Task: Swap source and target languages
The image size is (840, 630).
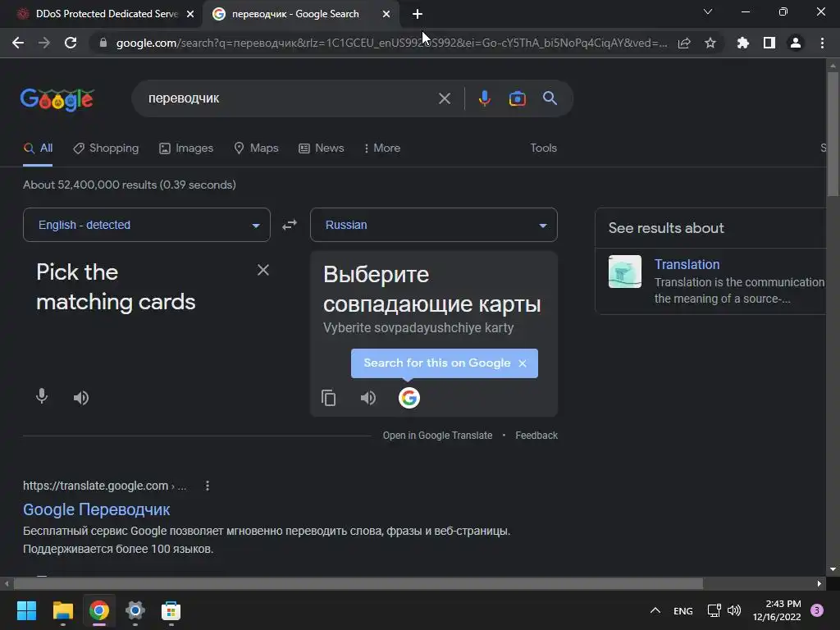Action: click(x=290, y=225)
